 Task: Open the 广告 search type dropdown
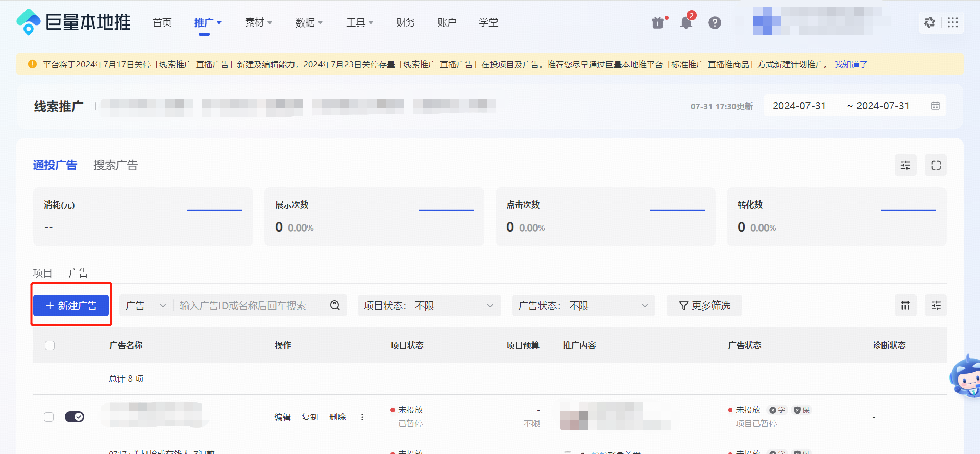[146, 306]
